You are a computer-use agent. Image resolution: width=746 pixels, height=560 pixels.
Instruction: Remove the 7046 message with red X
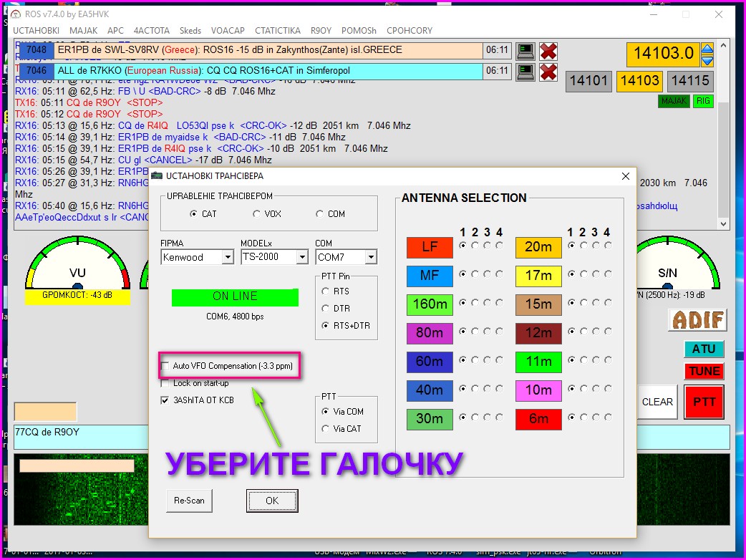548,72
